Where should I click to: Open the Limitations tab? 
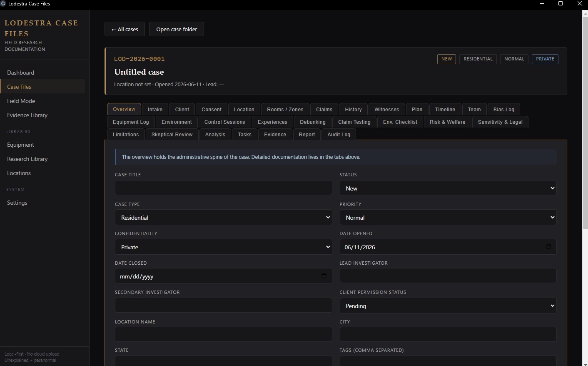tap(126, 134)
